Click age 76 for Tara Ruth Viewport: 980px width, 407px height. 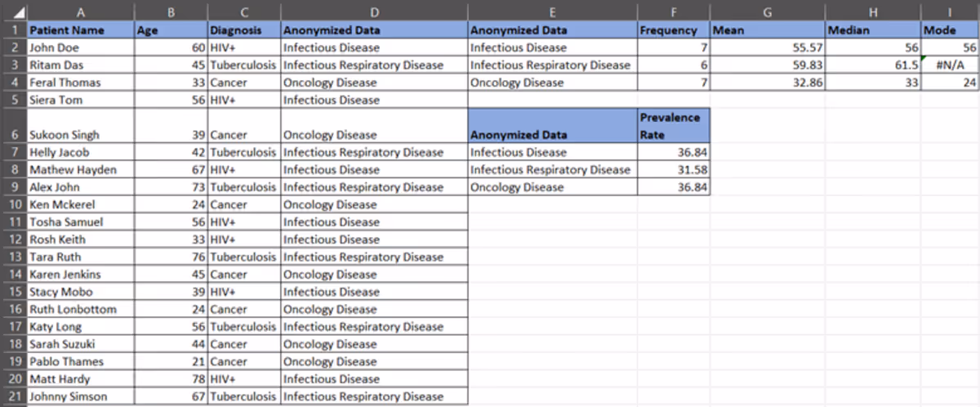[x=171, y=257]
